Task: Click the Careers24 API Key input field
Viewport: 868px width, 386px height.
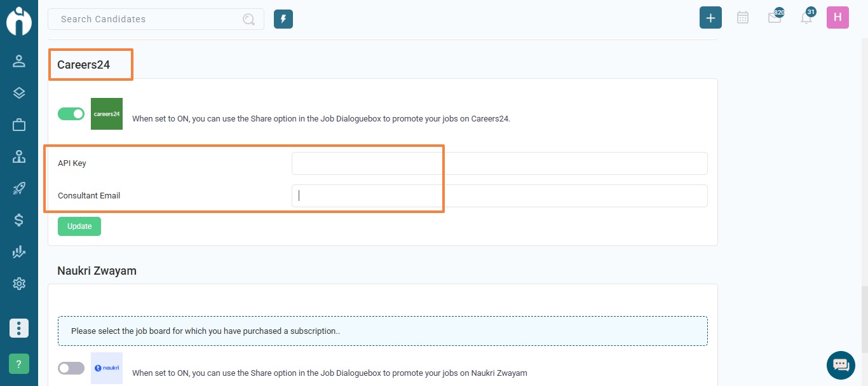Action: 499,163
